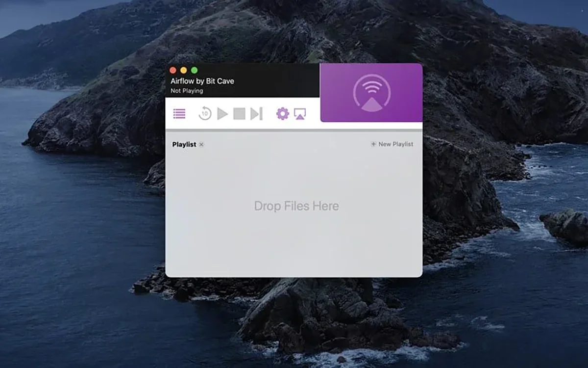Click the Not Playing status text
This screenshot has height=368, width=588.
point(187,91)
